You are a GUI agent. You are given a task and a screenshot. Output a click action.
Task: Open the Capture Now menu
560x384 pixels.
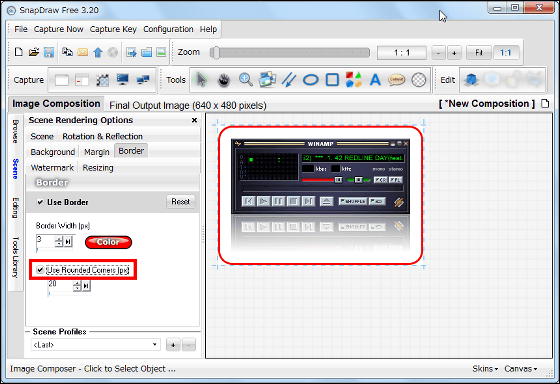[59, 29]
